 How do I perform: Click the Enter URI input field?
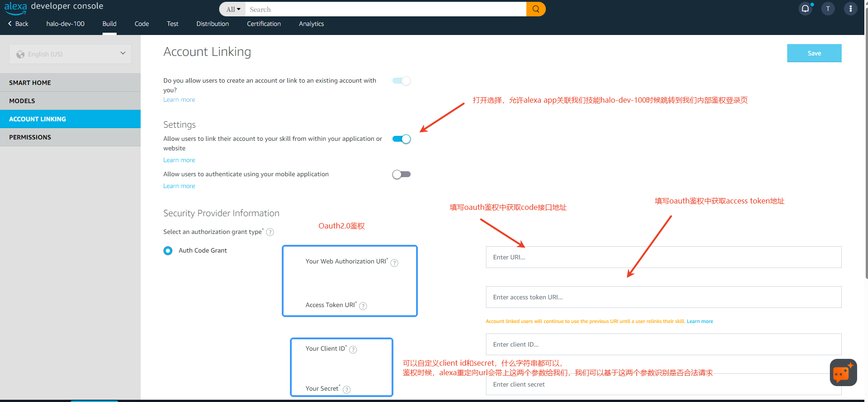(663, 257)
